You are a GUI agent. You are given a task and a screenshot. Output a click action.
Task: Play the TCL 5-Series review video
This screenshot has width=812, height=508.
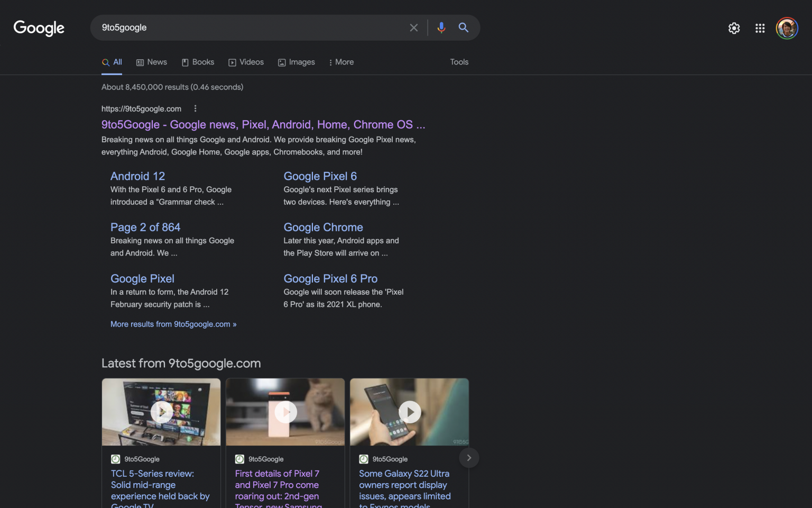(x=161, y=412)
